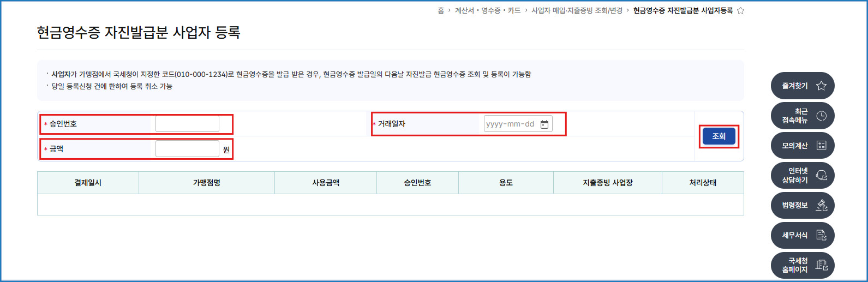Open the 세무서식 forms button
The width and height of the screenshot is (868, 282).
(x=803, y=236)
